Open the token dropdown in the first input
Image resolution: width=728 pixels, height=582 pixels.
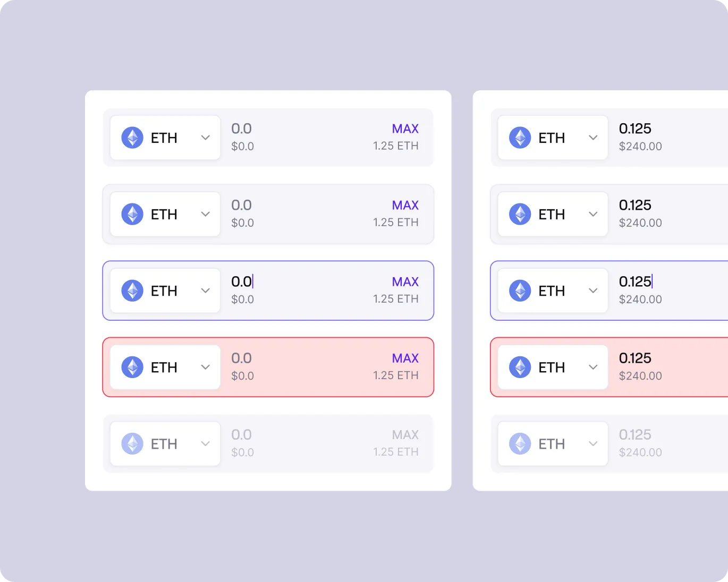[x=205, y=138]
